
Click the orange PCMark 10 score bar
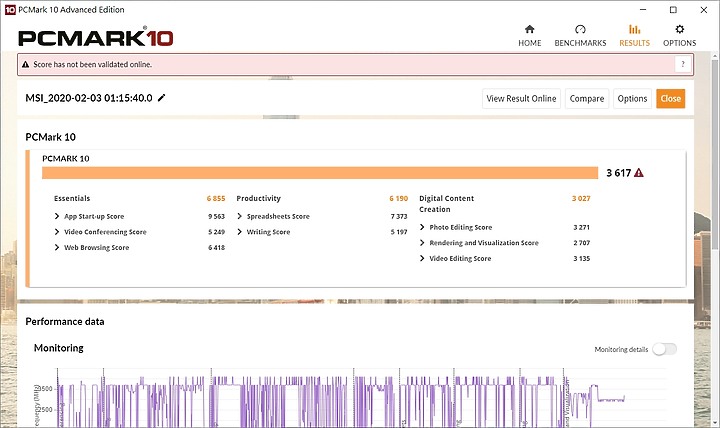point(320,173)
